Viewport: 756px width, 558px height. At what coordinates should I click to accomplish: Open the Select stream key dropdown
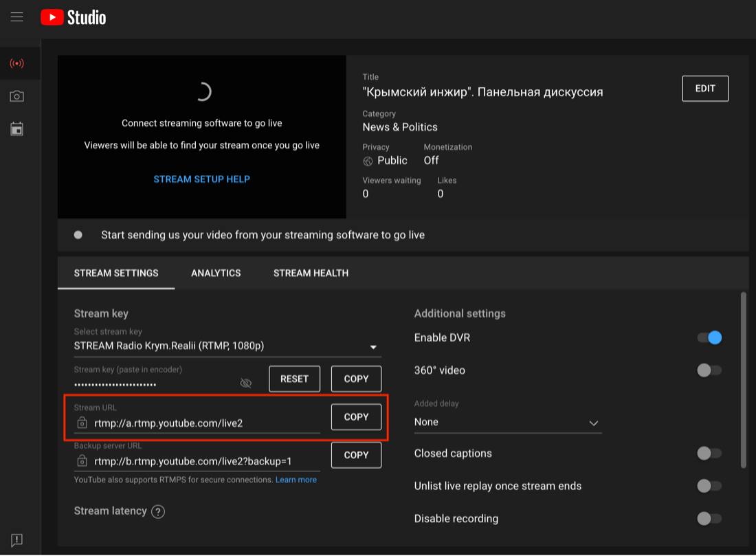(227, 346)
